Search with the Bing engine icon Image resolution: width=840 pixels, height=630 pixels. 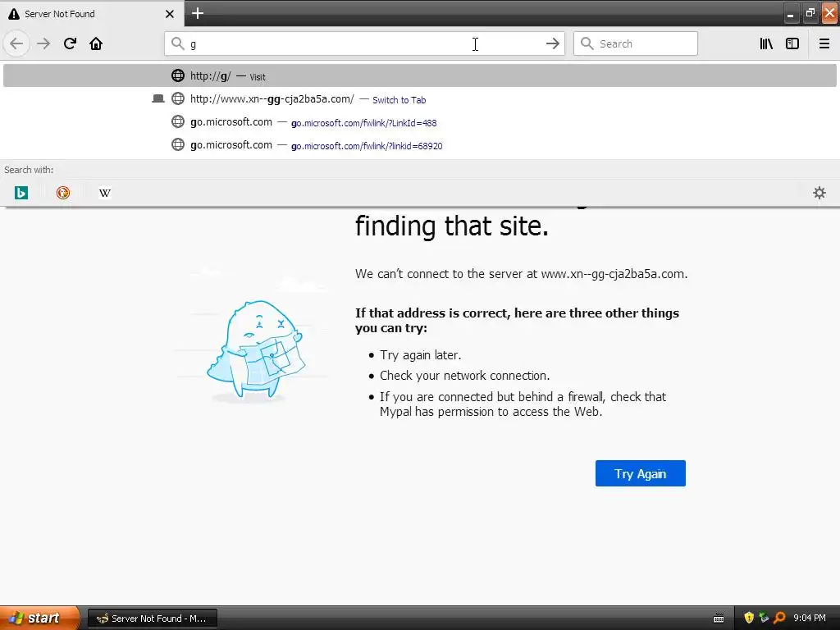tap(21, 192)
